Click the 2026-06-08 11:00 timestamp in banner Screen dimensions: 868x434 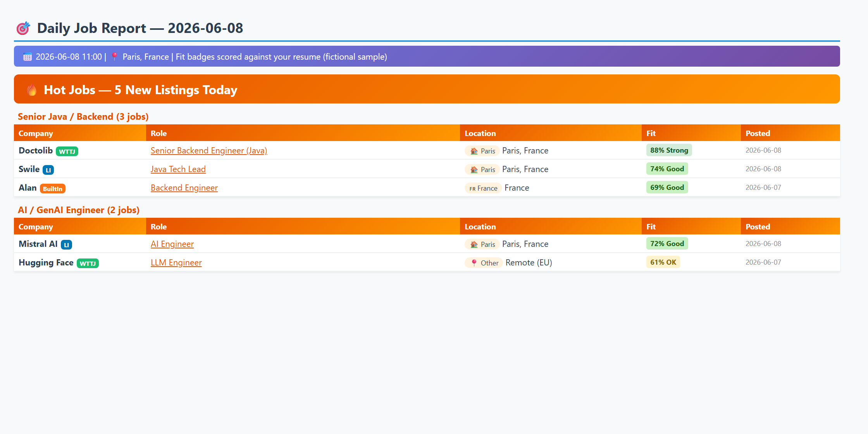click(x=69, y=57)
